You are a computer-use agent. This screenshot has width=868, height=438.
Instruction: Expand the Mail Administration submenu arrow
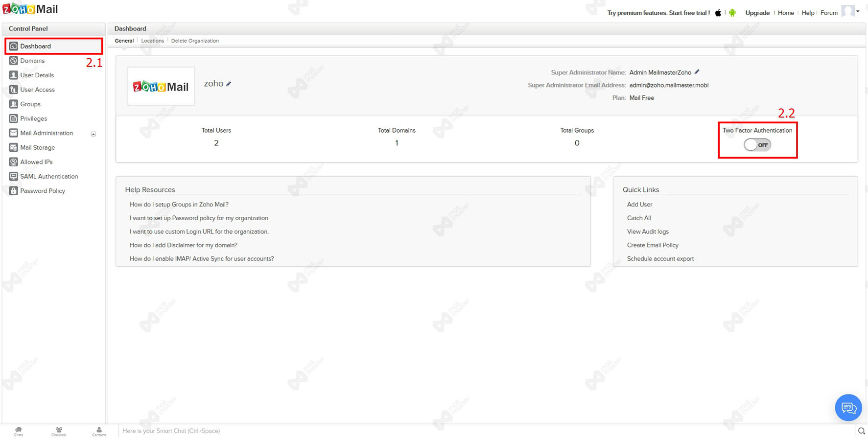coord(93,134)
